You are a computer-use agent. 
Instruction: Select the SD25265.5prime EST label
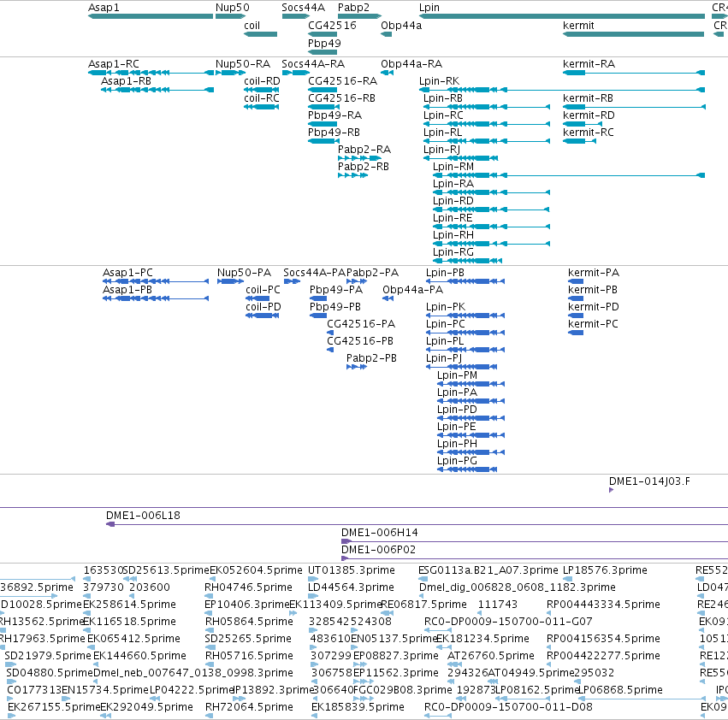click(248, 639)
